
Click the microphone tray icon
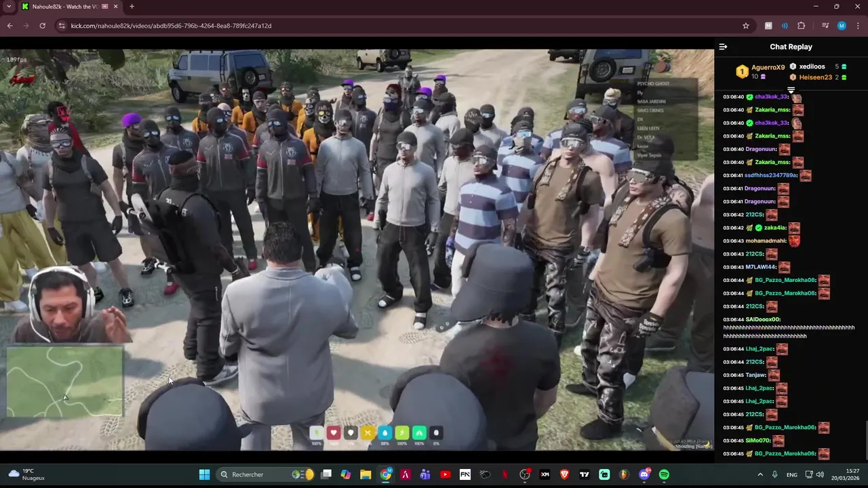pyautogui.click(x=774, y=474)
